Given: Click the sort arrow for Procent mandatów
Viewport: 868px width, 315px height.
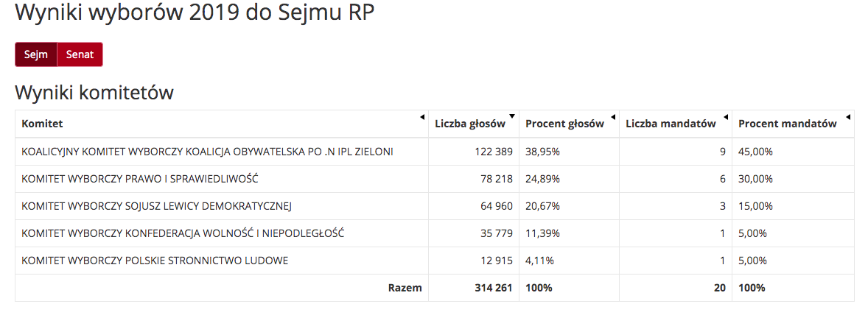Looking at the screenshot, I should click(848, 117).
